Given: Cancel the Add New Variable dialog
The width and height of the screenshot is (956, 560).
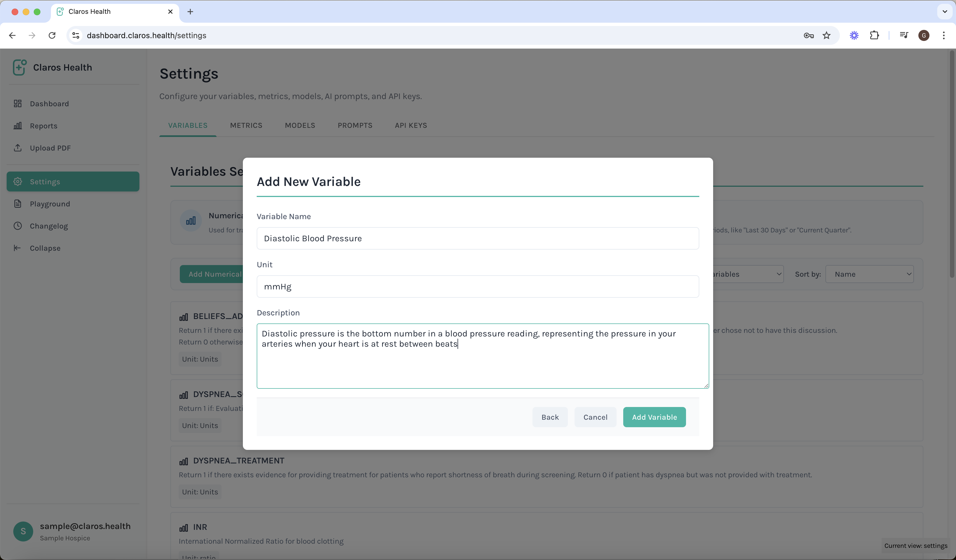Looking at the screenshot, I should pyautogui.click(x=595, y=417).
